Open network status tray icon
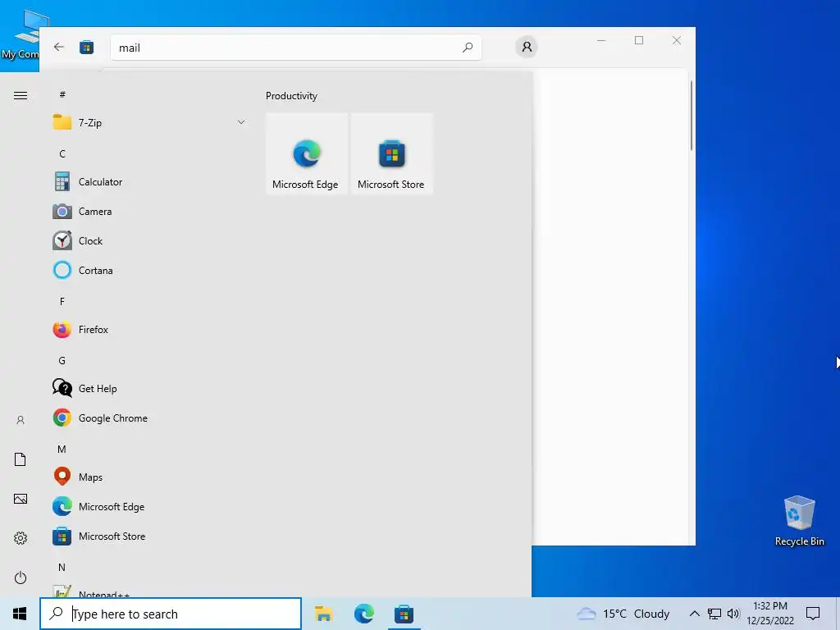Image resolution: width=840 pixels, height=630 pixels. (714, 614)
